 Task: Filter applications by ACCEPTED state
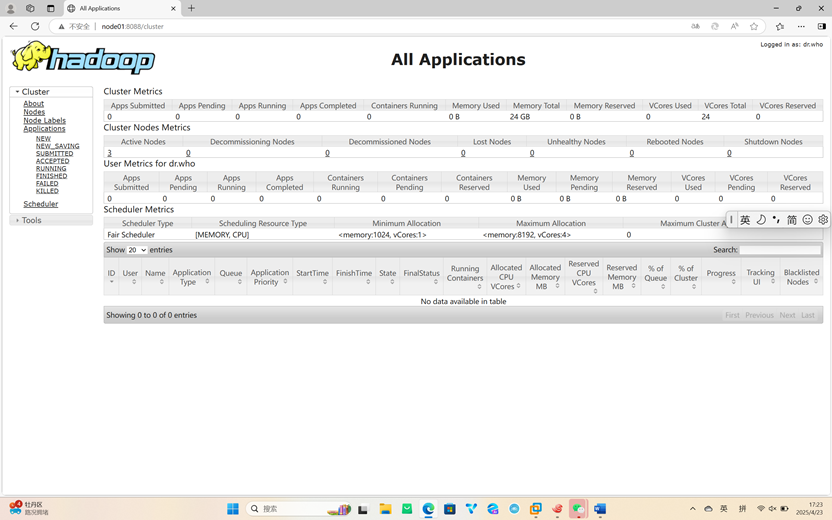(53, 161)
